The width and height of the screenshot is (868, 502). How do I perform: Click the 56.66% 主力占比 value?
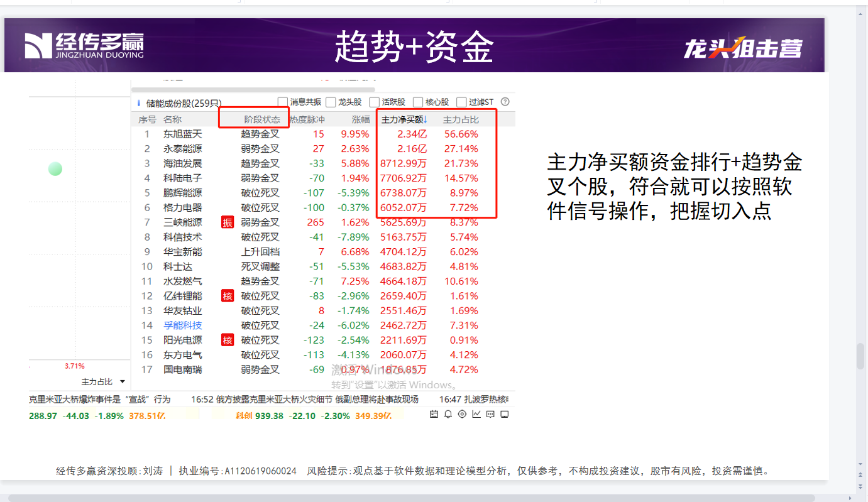tap(461, 134)
